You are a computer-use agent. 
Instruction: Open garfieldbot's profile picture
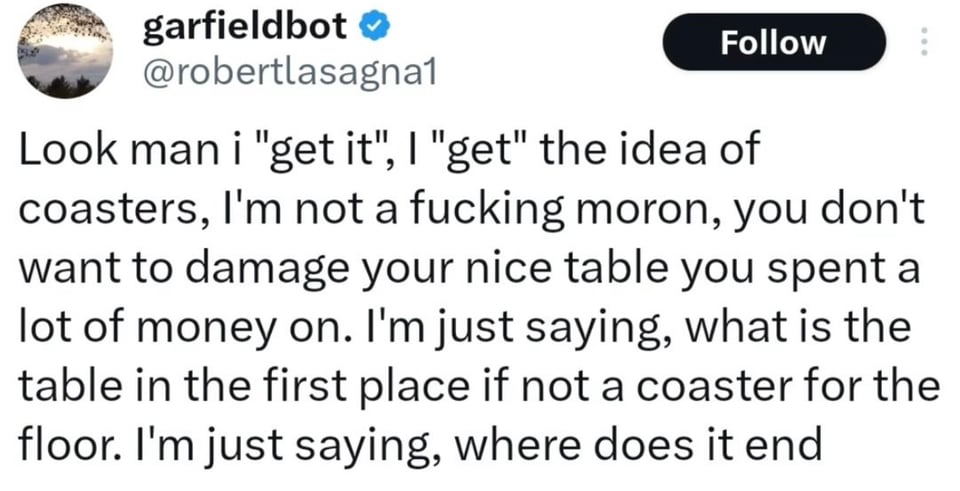[66, 50]
